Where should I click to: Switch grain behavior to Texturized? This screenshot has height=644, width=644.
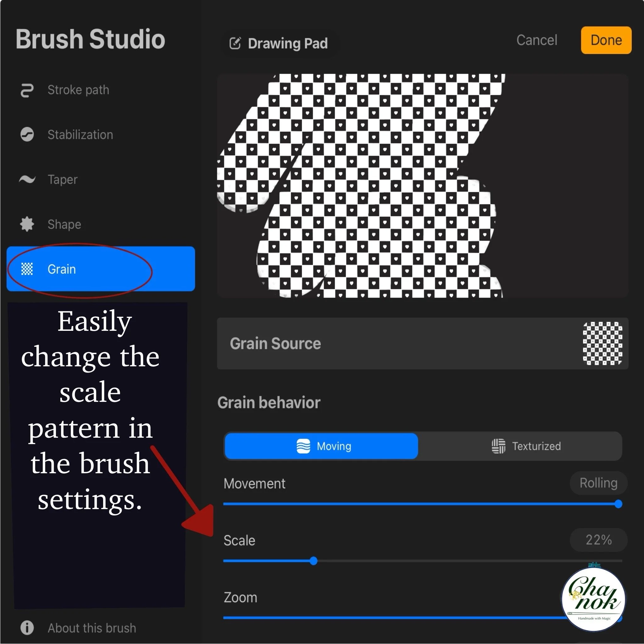click(x=526, y=446)
